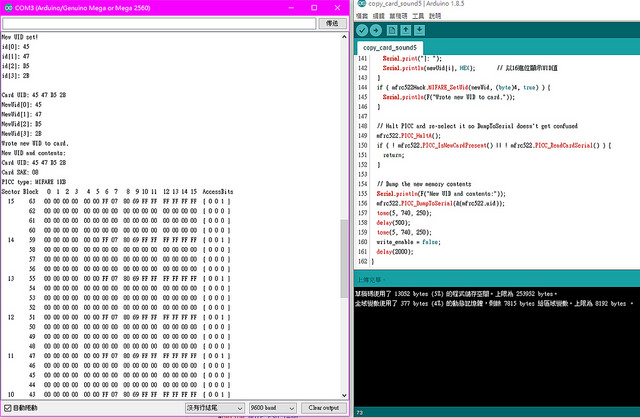640x418 pixels.
Task: Open a sketch with the Open icon
Action: (407, 31)
